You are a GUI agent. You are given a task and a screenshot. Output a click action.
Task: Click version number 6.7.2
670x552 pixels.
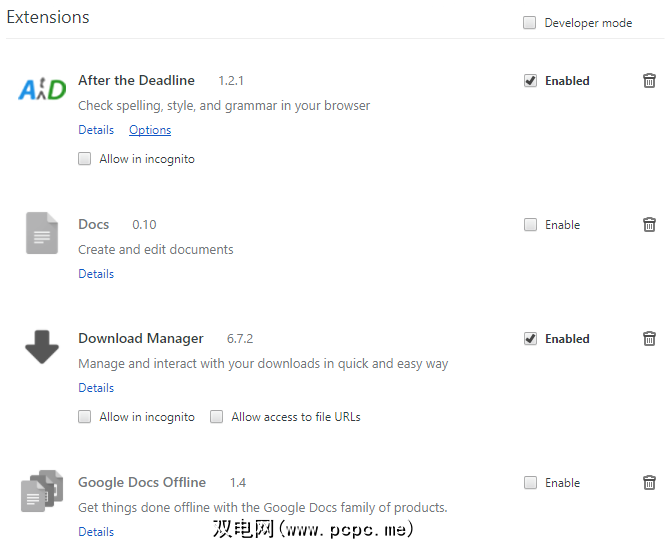[x=240, y=339]
